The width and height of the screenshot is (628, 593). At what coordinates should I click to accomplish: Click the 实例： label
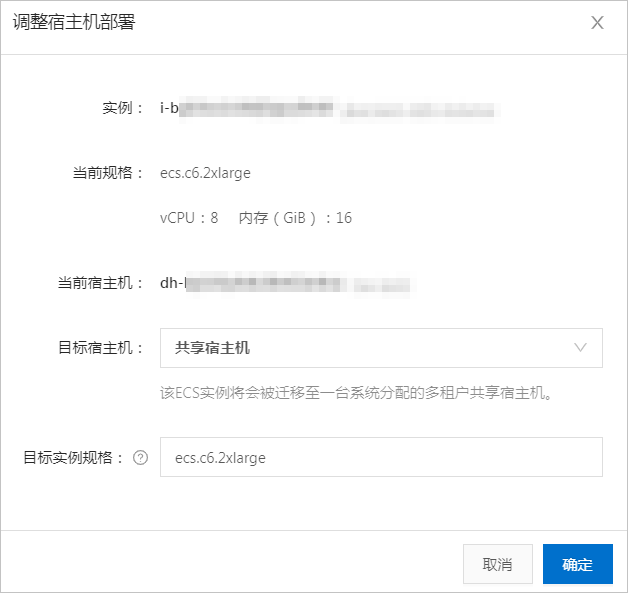coord(122,108)
